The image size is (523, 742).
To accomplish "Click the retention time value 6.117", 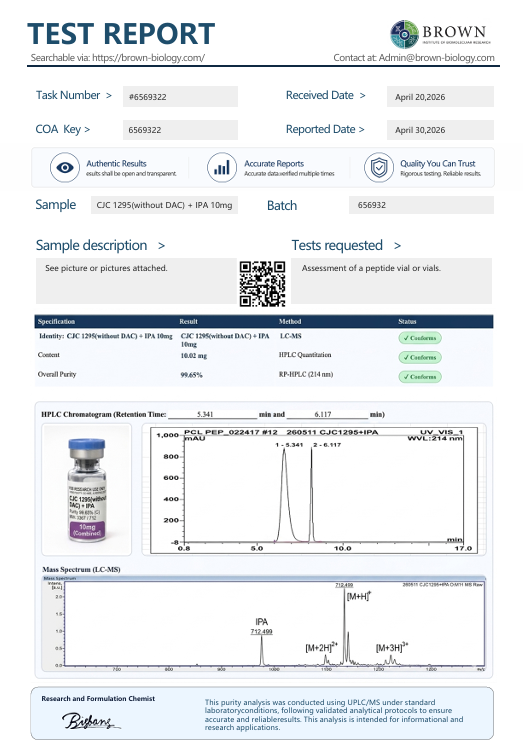I will (x=323, y=414).
